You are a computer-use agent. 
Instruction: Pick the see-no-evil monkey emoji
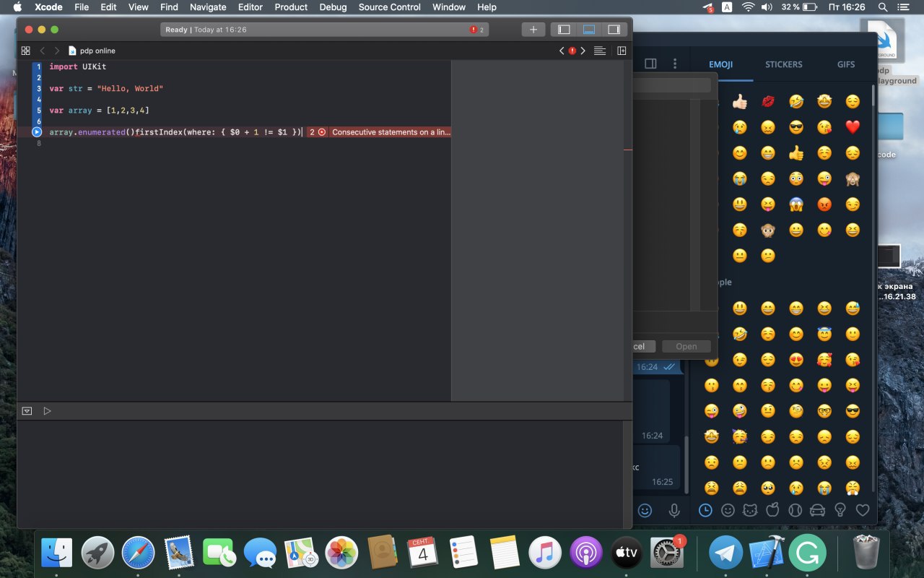click(x=853, y=178)
